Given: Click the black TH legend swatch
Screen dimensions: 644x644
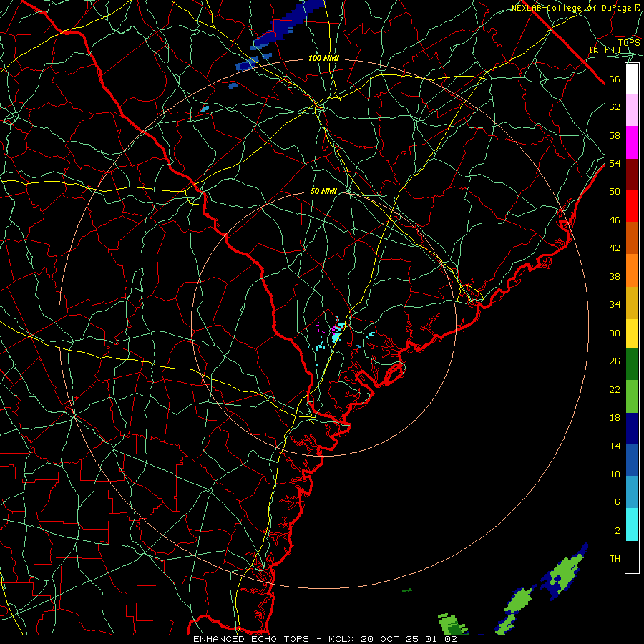Looking at the screenshot, I should point(632,557).
